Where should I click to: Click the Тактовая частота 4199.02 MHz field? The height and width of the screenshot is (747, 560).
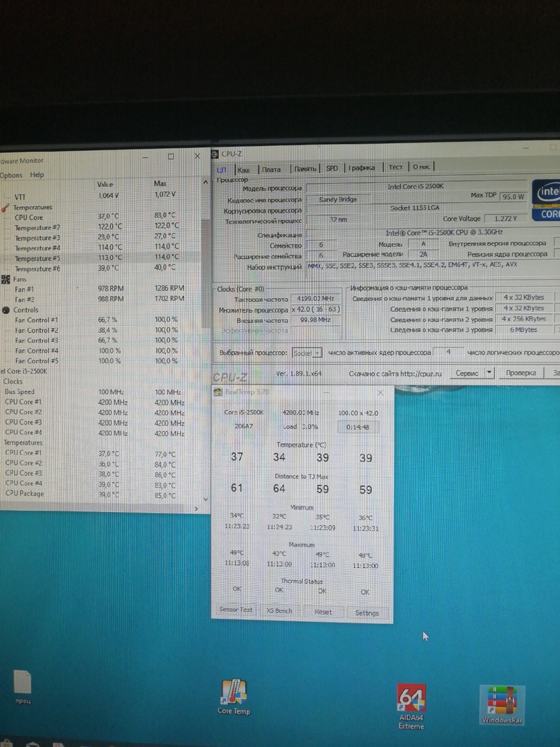click(315, 299)
